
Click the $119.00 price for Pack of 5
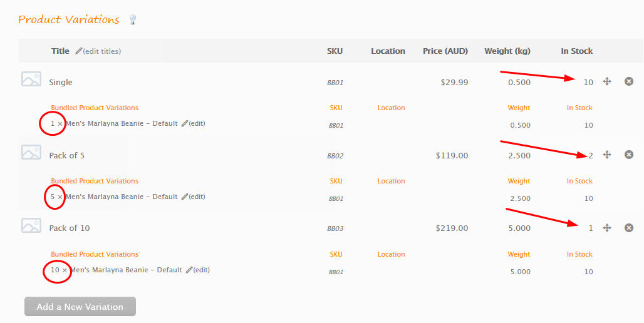coord(452,155)
